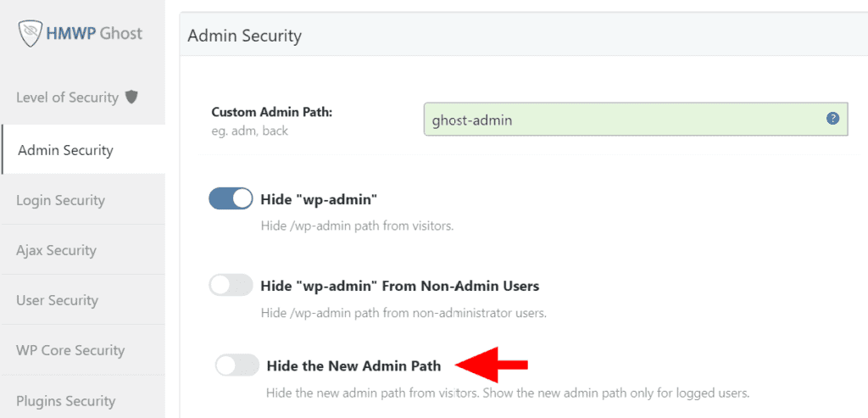Go to Login Security settings
The image size is (868, 418).
(x=60, y=200)
